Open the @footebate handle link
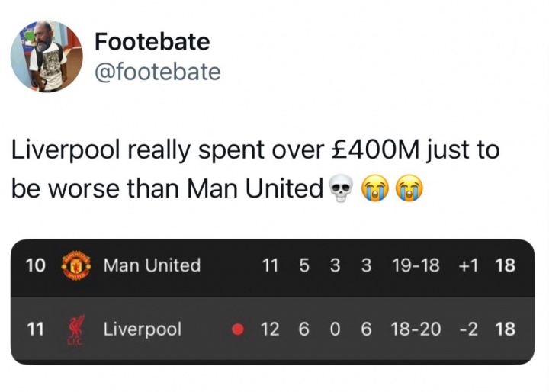 tap(157, 72)
